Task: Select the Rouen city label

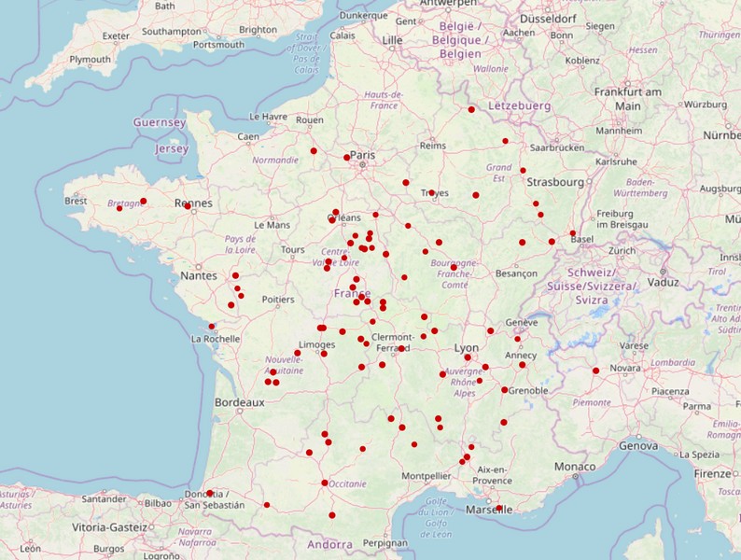Action: 310,120
